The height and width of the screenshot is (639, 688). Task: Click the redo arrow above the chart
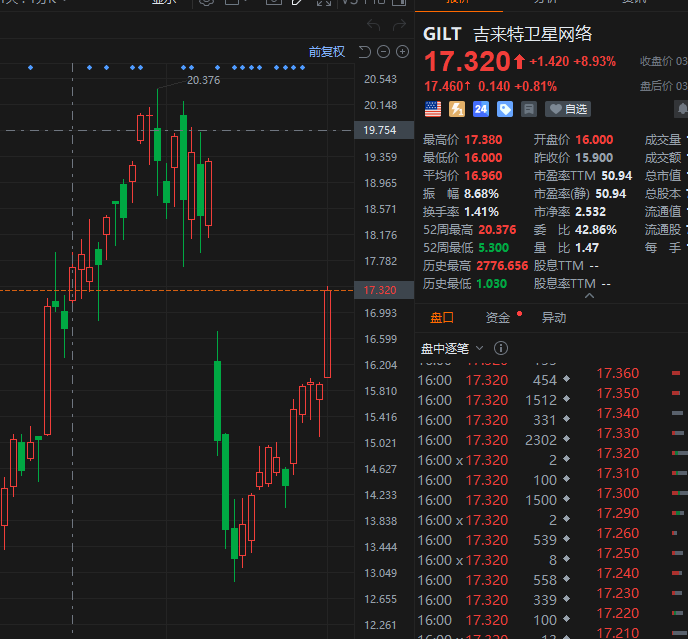click(399, 25)
